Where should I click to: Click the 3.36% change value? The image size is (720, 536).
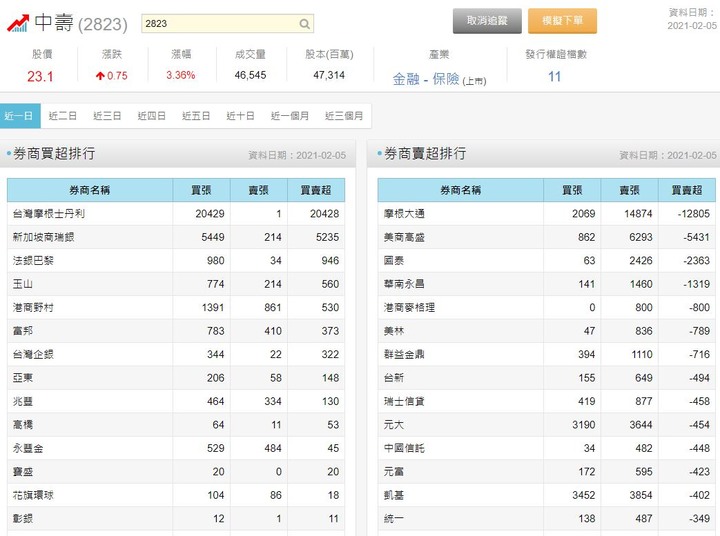180,75
